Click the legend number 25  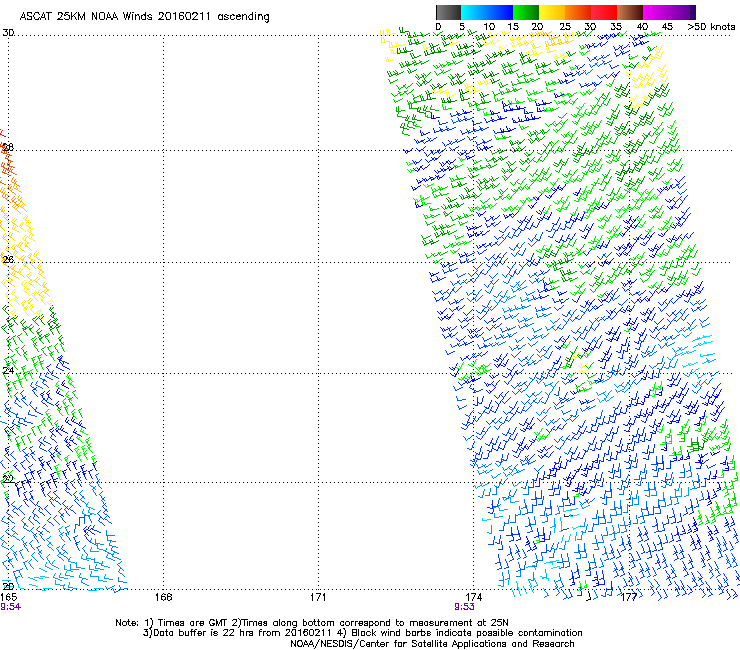(565, 27)
